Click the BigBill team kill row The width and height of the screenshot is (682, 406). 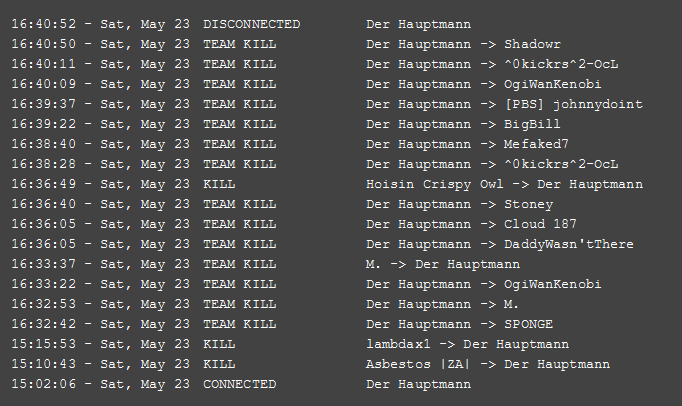pos(286,124)
